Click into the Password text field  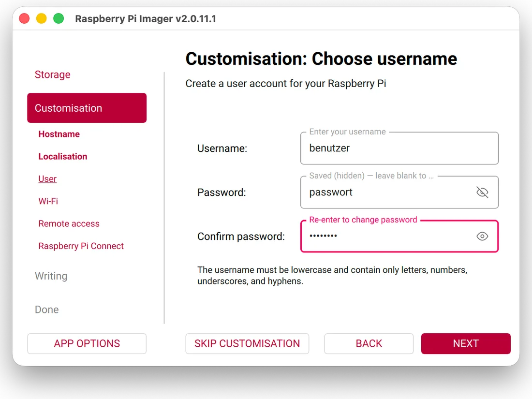399,192
